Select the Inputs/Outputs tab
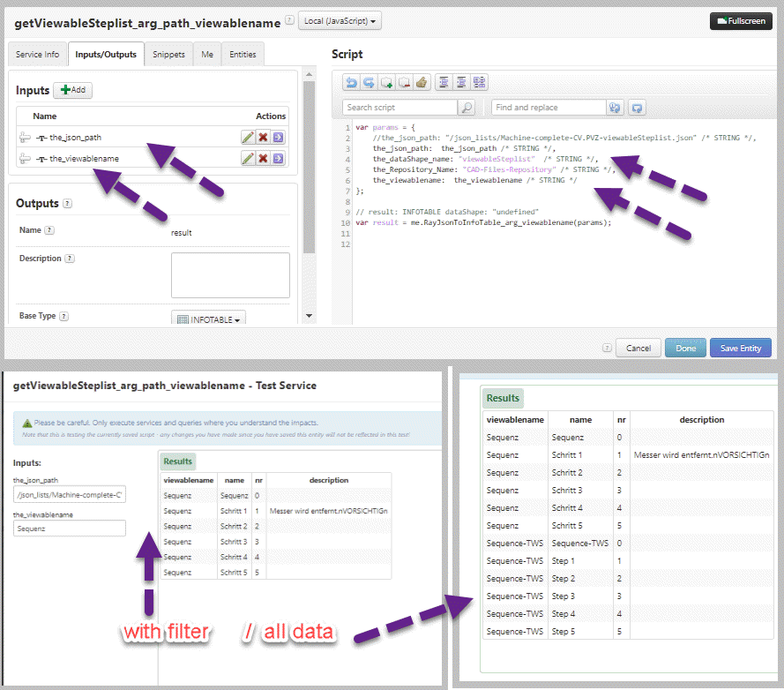784x690 pixels. (106, 55)
